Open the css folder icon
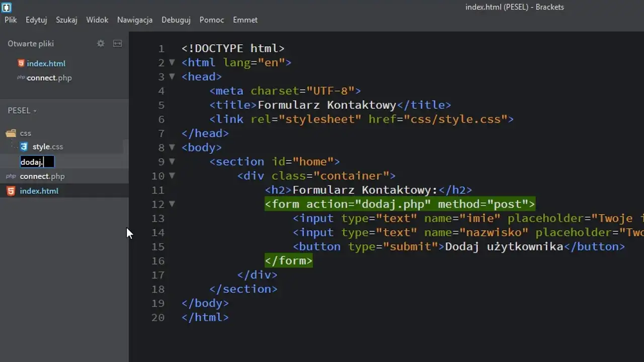 (x=11, y=133)
